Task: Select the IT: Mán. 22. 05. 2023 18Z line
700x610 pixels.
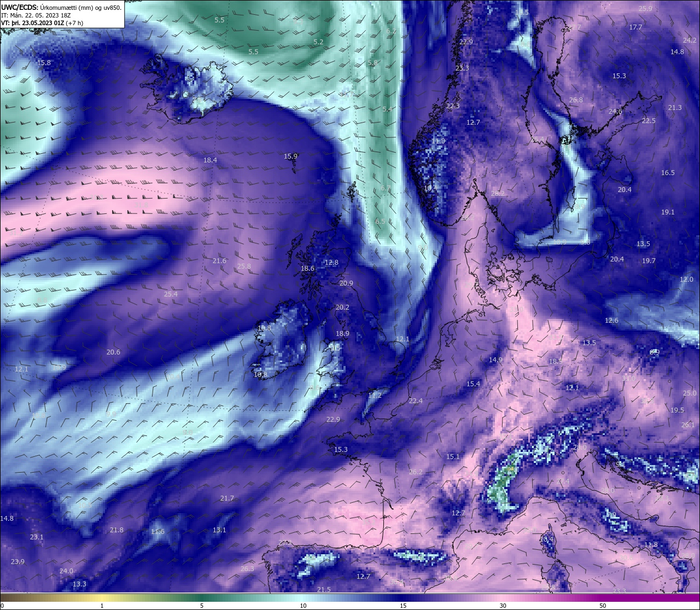Action: pyautogui.click(x=36, y=15)
